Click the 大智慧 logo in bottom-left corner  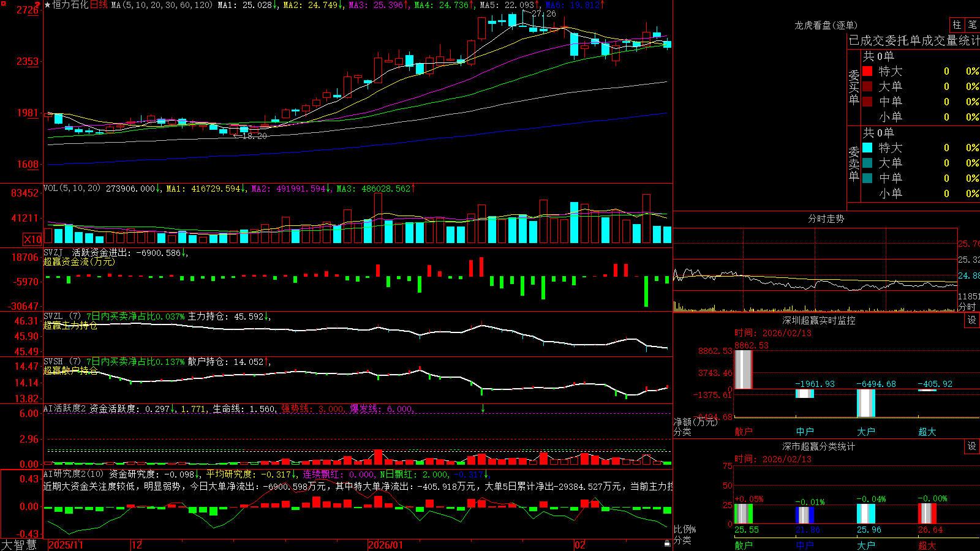tap(19, 544)
